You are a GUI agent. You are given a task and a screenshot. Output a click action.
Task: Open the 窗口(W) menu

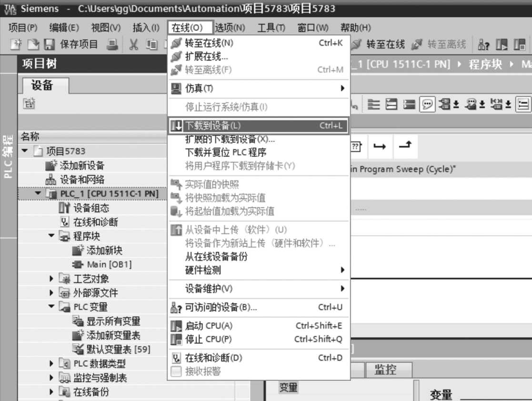[x=313, y=28]
